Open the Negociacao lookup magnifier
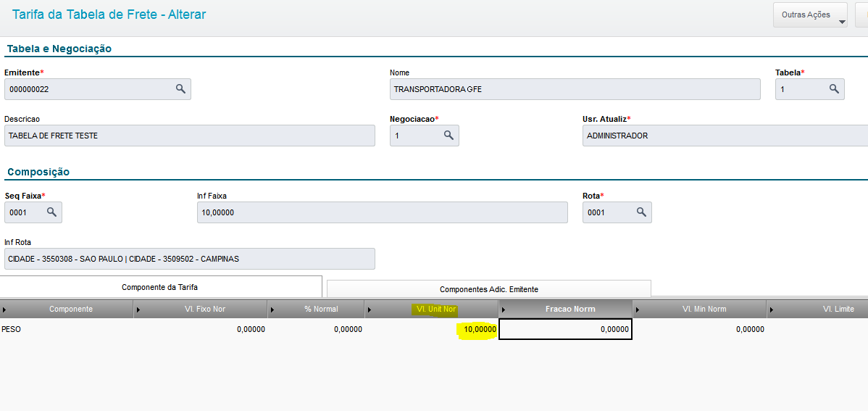 coord(449,135)
